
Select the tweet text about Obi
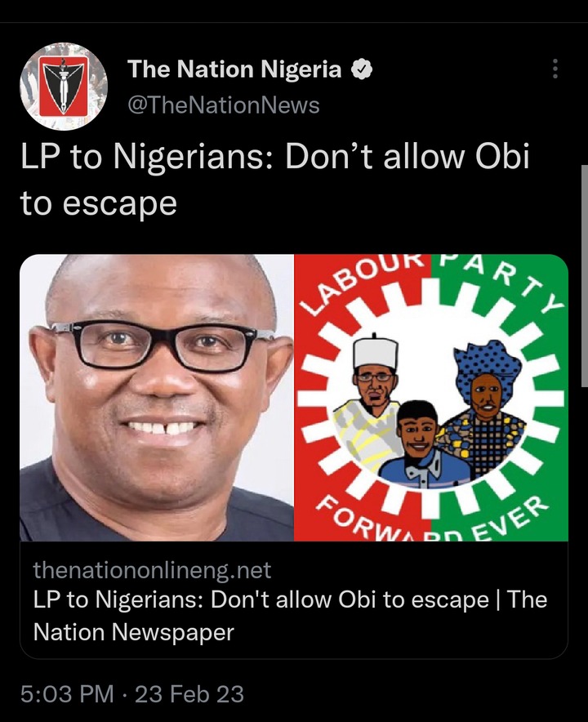pos(275,180)
